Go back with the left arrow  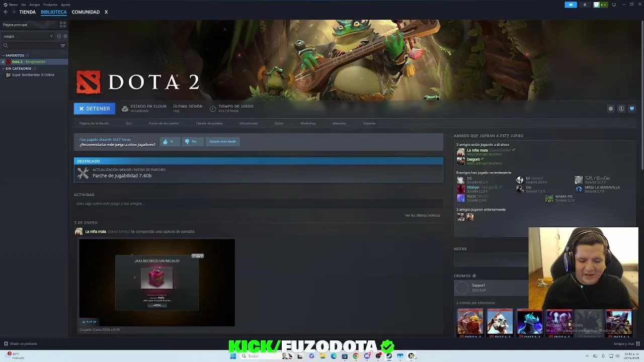[x=6, y=12]
